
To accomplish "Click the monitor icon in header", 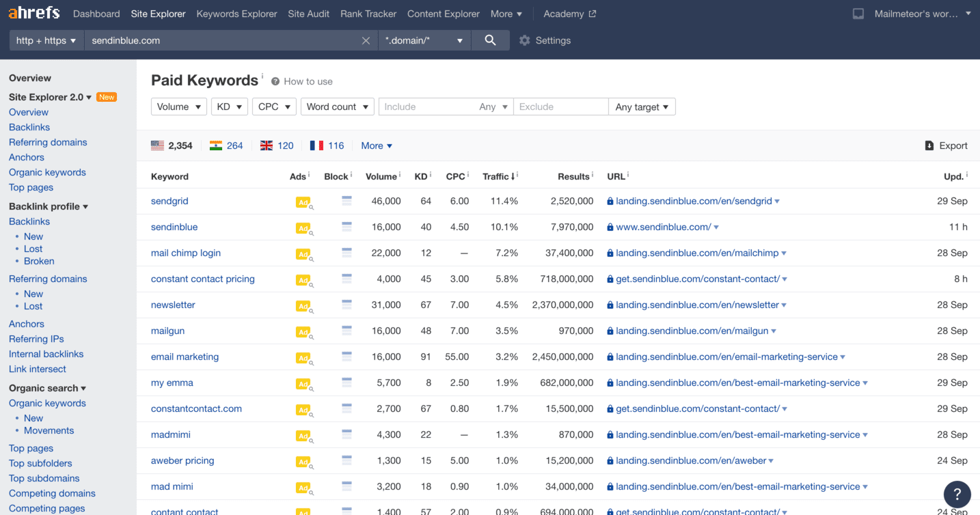I will click(x=858, y=14).
